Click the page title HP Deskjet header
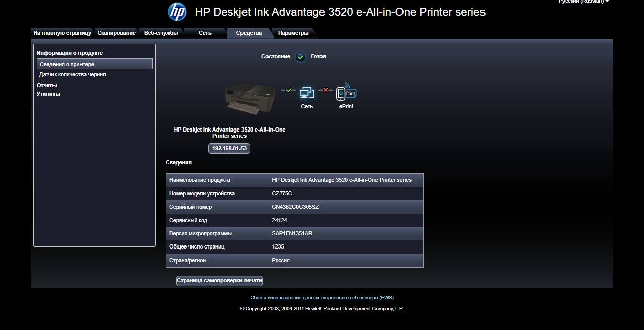Image resolution: width=644 pixels, height=330 pixels. (x=340, y=12)
